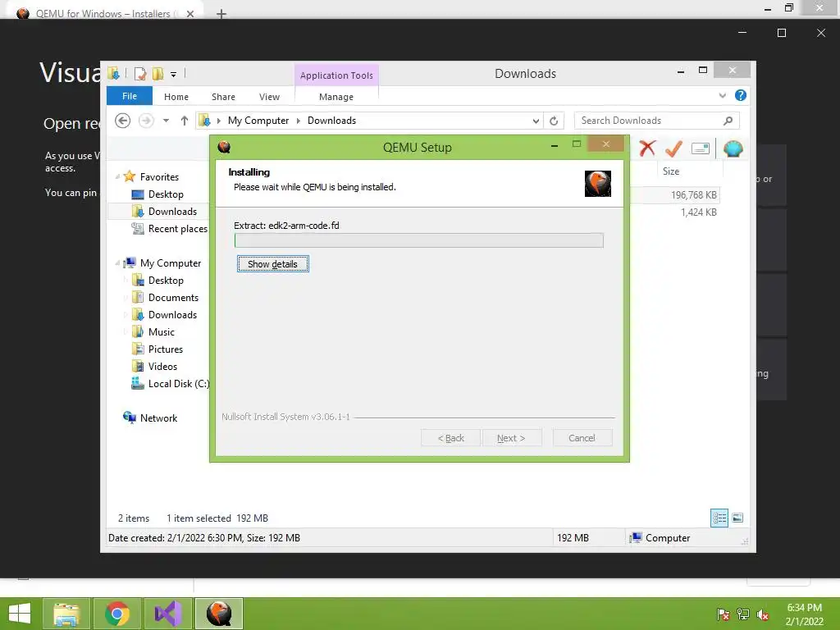Switch to large icons view layout
This screenshot has height=630, width=840.
coord(737,518)
